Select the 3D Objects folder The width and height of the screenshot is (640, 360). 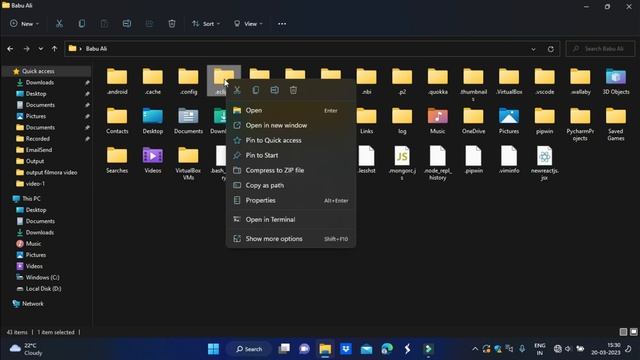point(616,81)
